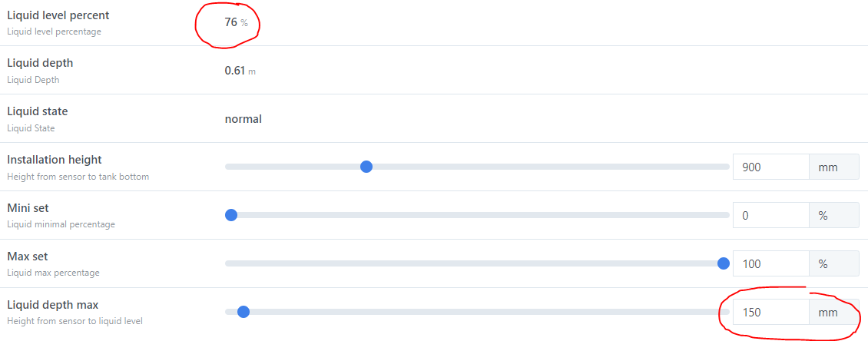Click the Installation height value field showing 900
The height and width of the screenshot is (341, 868).
[770, 167]
